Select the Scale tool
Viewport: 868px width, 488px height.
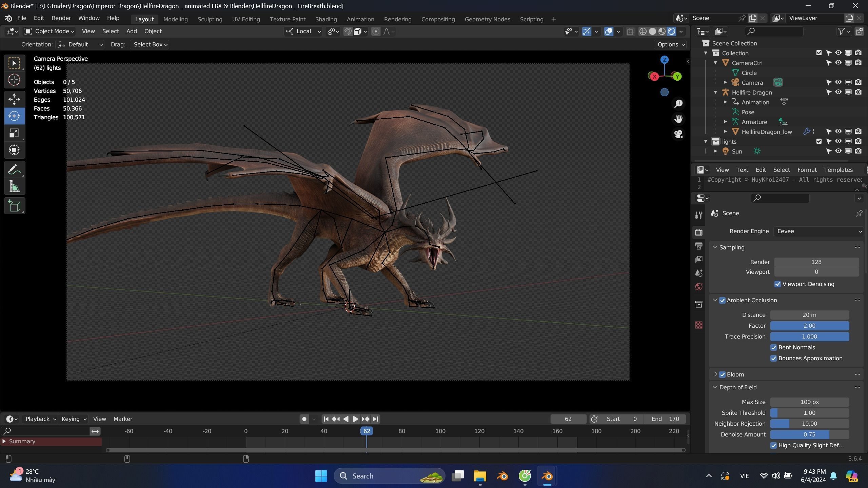coord(14,133)
